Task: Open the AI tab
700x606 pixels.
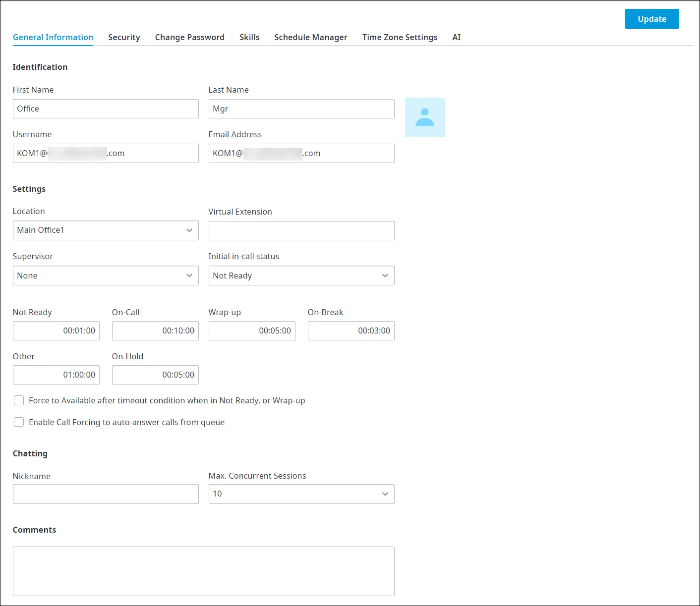Action: pos(457,37)
